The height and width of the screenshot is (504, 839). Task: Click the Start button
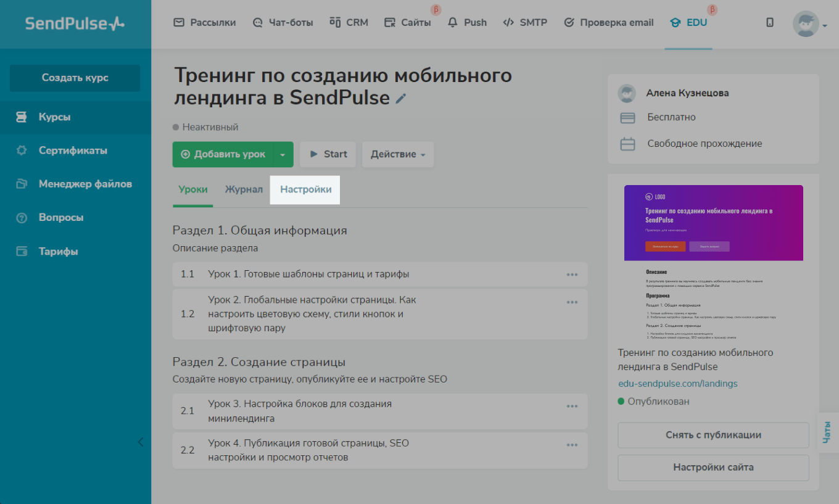[x=328, y=154]
